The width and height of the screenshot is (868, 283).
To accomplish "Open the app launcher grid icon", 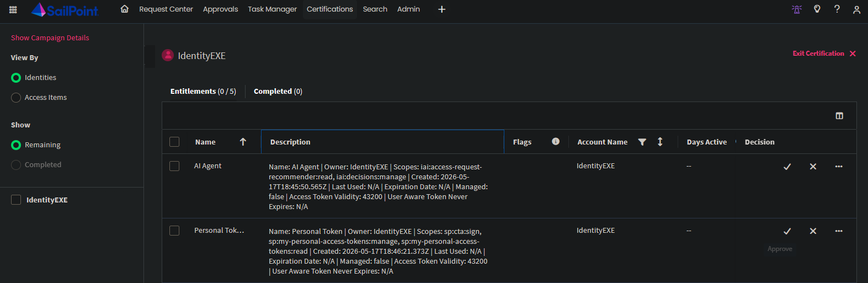I will (13, 9).
